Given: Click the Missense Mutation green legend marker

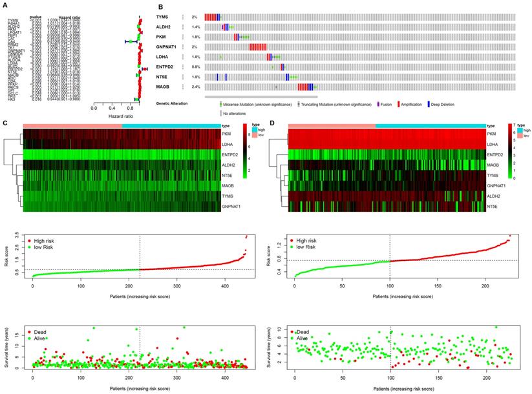Looking at the screenshot, I should point(220,103).
